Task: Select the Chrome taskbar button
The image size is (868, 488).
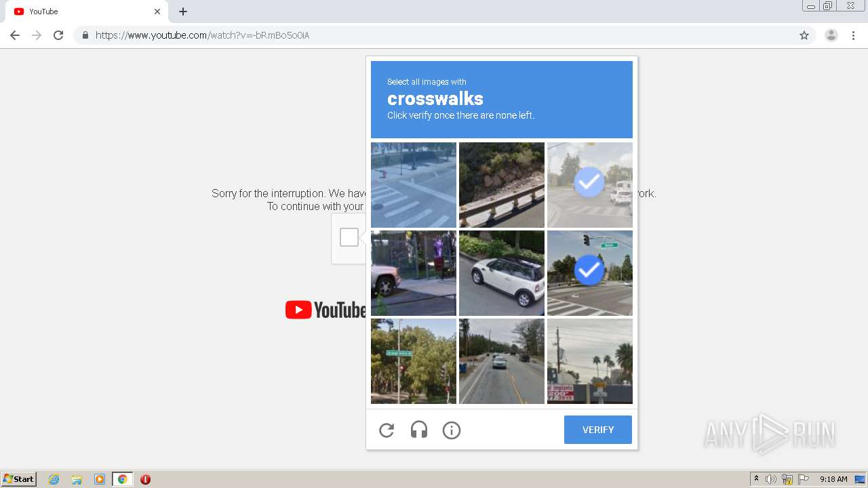Action: (122, 479)
